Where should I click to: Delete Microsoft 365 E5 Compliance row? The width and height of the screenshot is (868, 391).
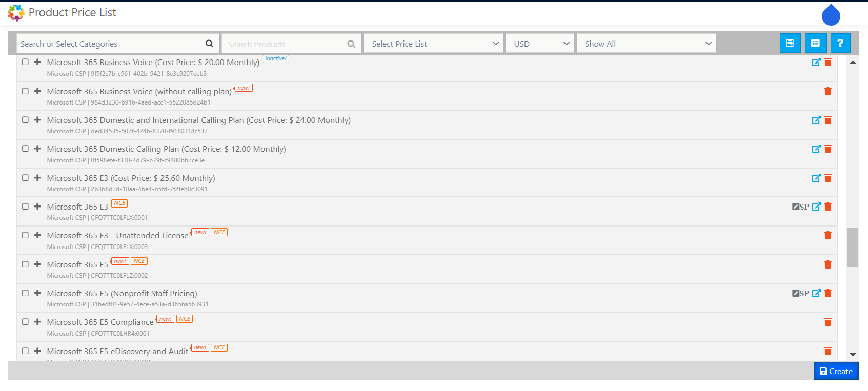[828, 322]
